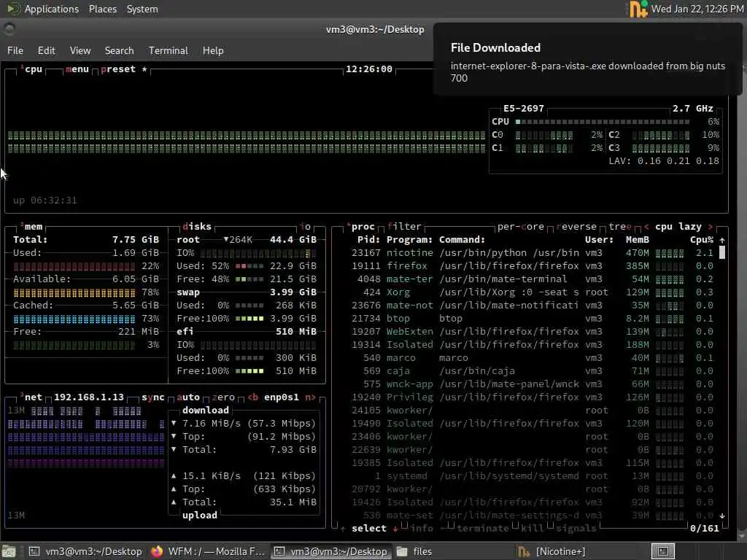747x560 pixels.
Task: Open the View menu
Action: click(80, 50)
